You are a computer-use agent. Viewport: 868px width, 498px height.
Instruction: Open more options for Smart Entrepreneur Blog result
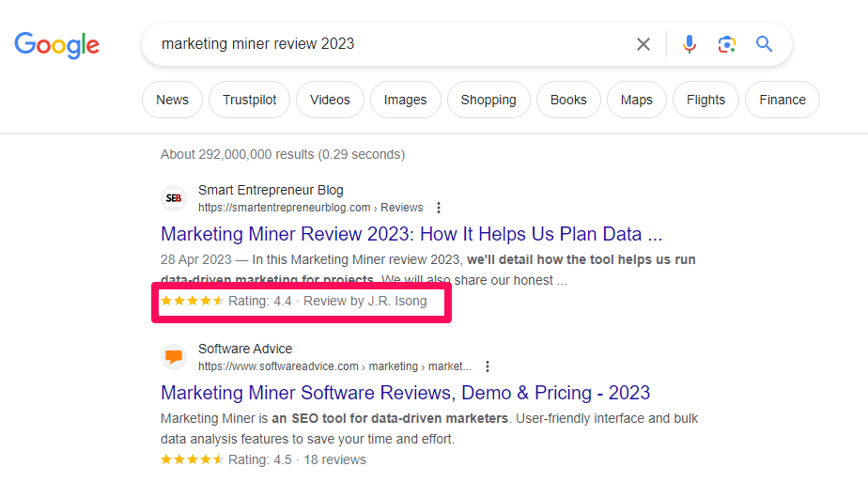(x=439, y=208)
